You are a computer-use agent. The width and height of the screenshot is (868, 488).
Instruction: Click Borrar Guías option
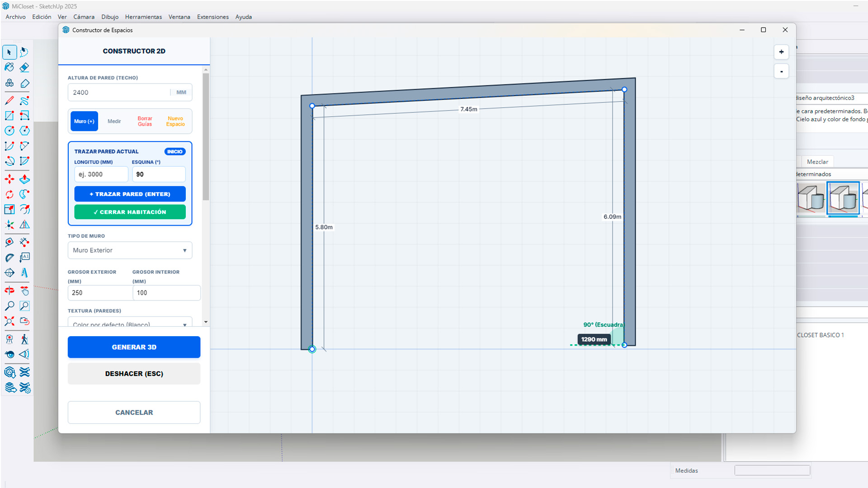coord(145,121)
